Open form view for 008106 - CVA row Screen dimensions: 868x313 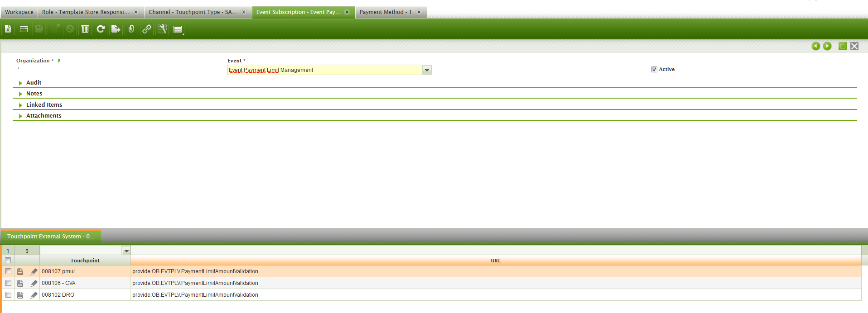[20, 283]
